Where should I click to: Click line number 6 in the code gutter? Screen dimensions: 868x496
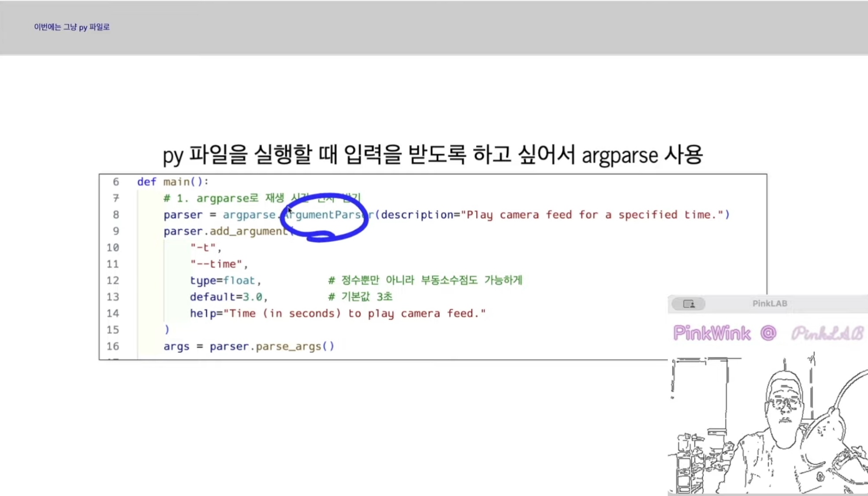[115, 182]
